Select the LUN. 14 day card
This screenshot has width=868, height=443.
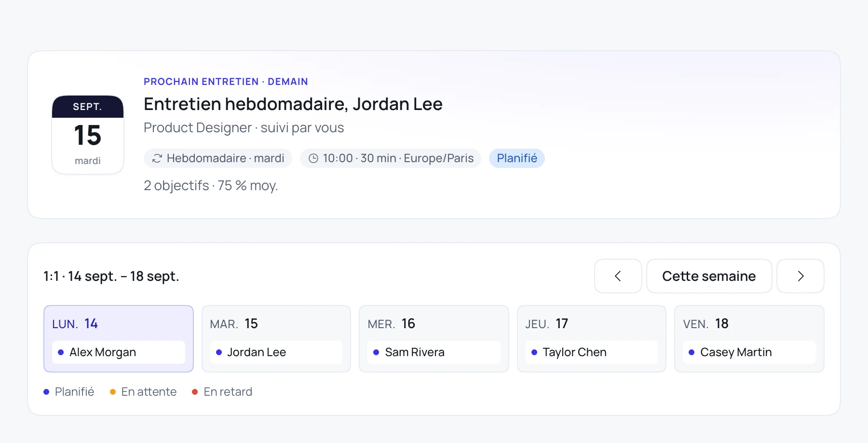pos(119,338)
